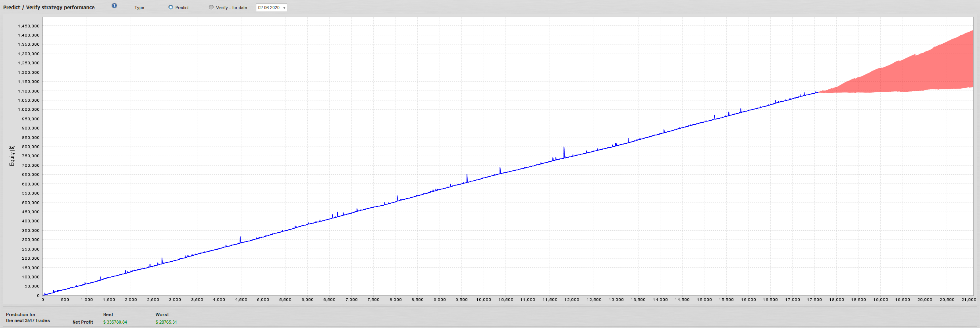Open the blue help question-mark icon
The width and height of the screenshot is (980, 328).
114,6
